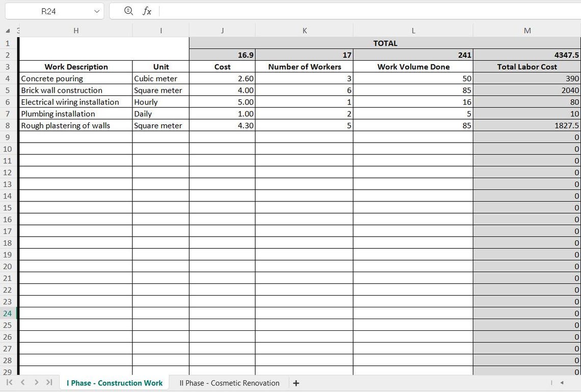
Task: Select the cell containing Concrete pouring
Action: [75, 78]
